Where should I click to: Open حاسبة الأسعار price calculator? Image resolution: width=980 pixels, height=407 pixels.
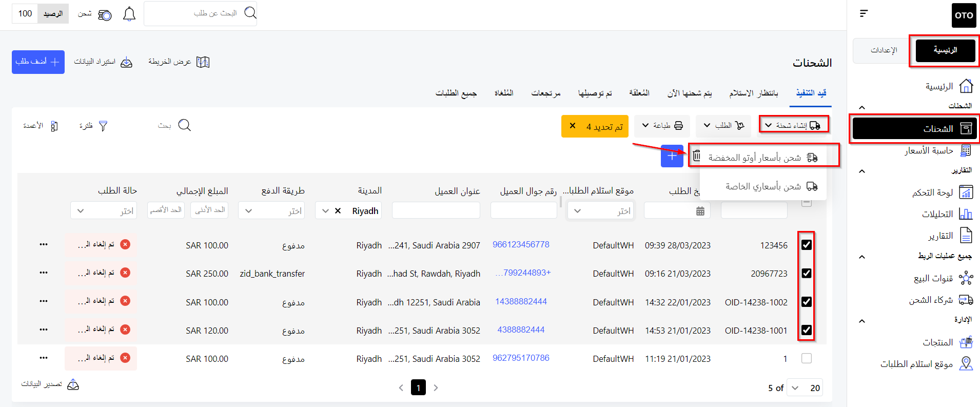(938, 150)
